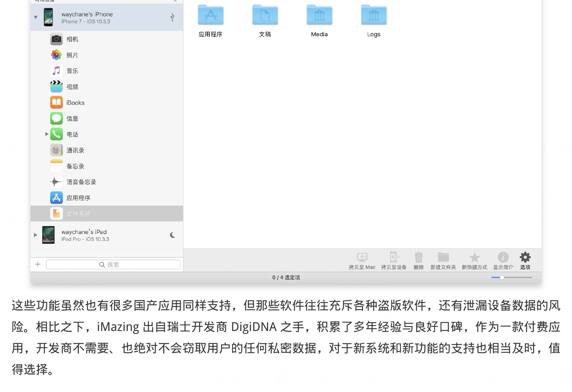Open the 语音备忘录 voice memos icon
Screen dimensions: 572x392
tap(56, 182)
